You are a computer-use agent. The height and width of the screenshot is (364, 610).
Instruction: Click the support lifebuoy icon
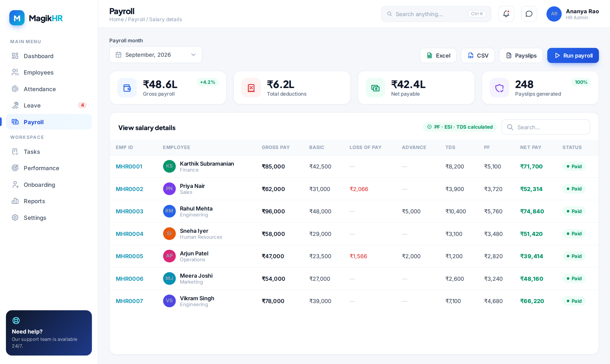click(16, 321)
